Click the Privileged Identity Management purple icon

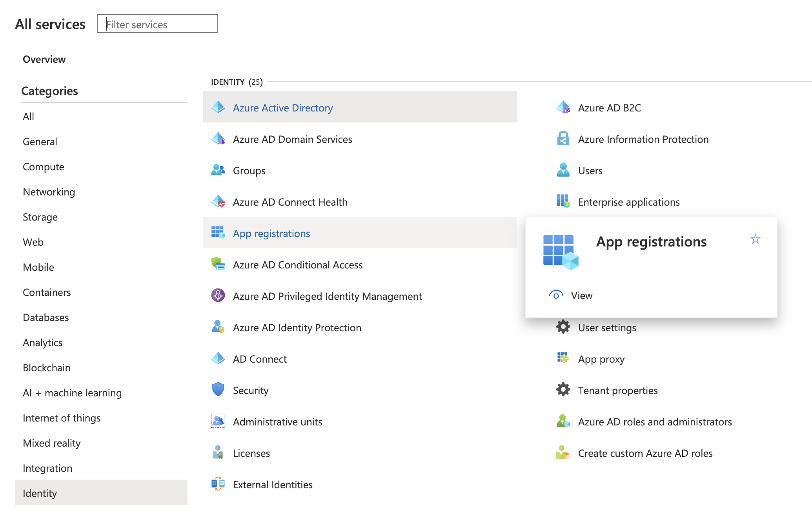point(218,295)
